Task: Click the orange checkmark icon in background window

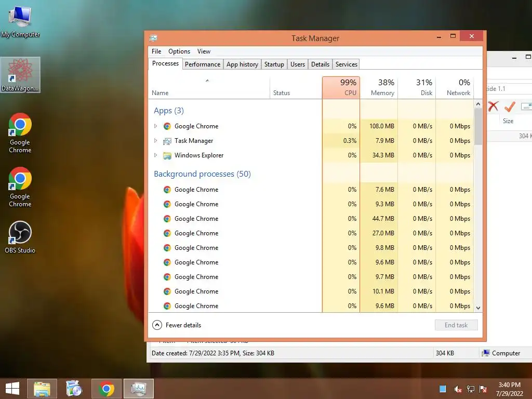Action: 510,107
